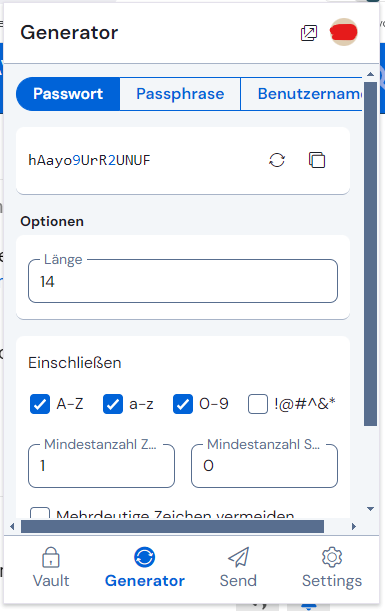The width and height of the screenshot is (385, 611).
Task: Check Mehrdeutige Zeichen vermeiden option
Action: pos(40,513)
